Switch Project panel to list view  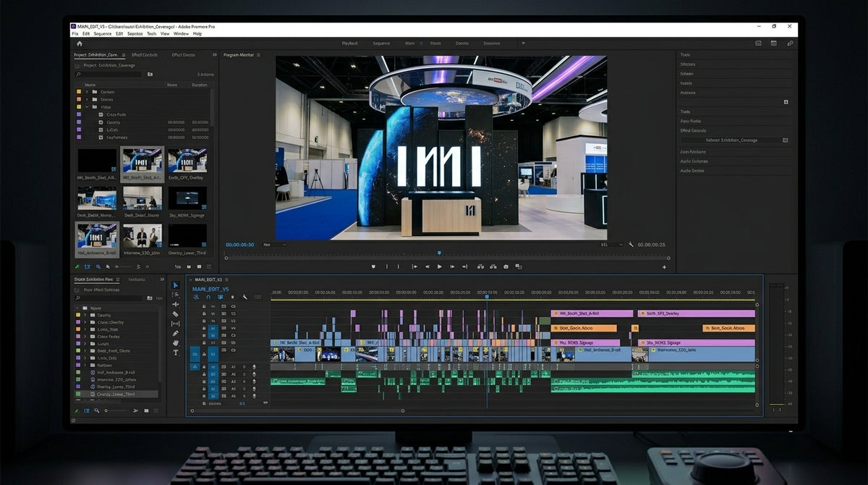[88, 266]
